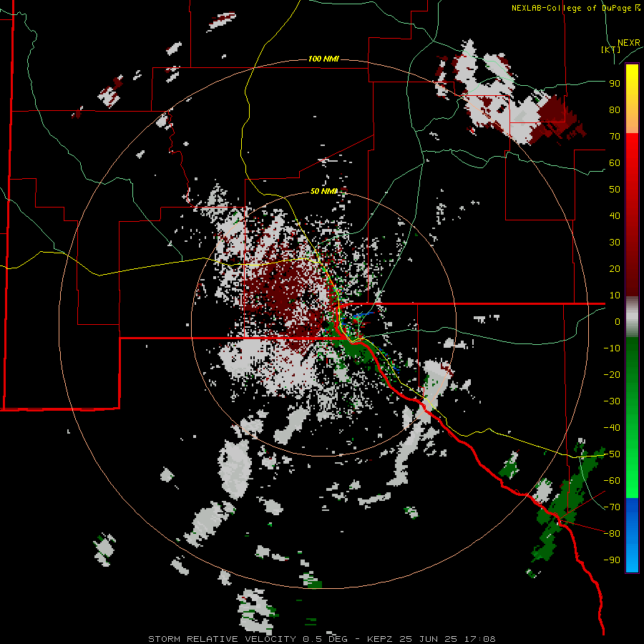Click the "NEXR" label above the color bar
Viewport: 644px width, 644px height.
pos(629,43)
